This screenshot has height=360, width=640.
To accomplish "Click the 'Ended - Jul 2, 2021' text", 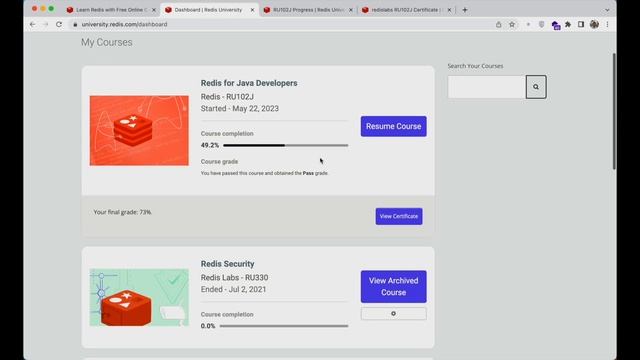I will click(x=233, y=289).
